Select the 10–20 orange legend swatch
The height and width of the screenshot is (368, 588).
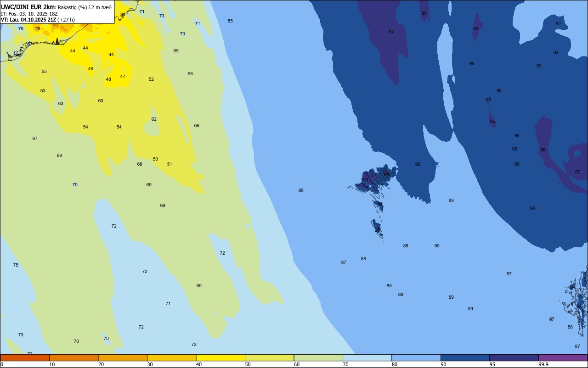(73, 357)
